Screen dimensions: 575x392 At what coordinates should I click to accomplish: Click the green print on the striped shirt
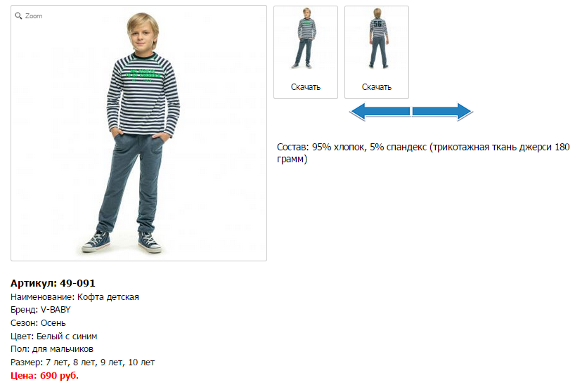(143, 74)
